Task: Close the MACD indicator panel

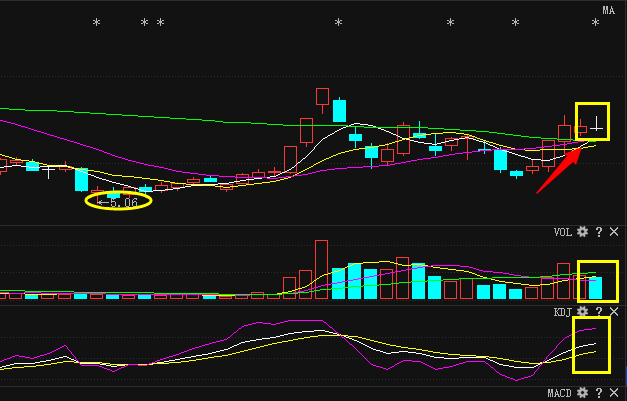Action: 613,394
